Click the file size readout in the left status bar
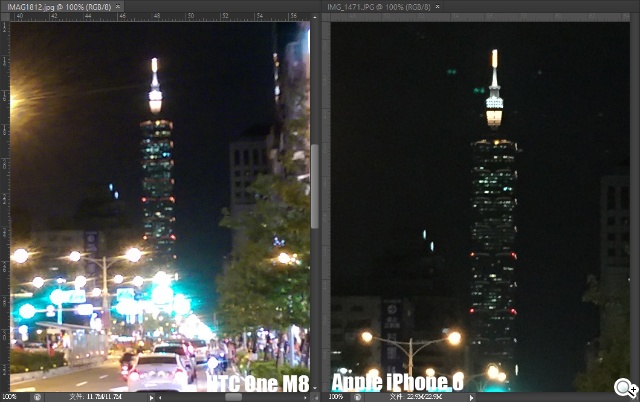Viewport: 640px width, 402px height. (95, 397)
